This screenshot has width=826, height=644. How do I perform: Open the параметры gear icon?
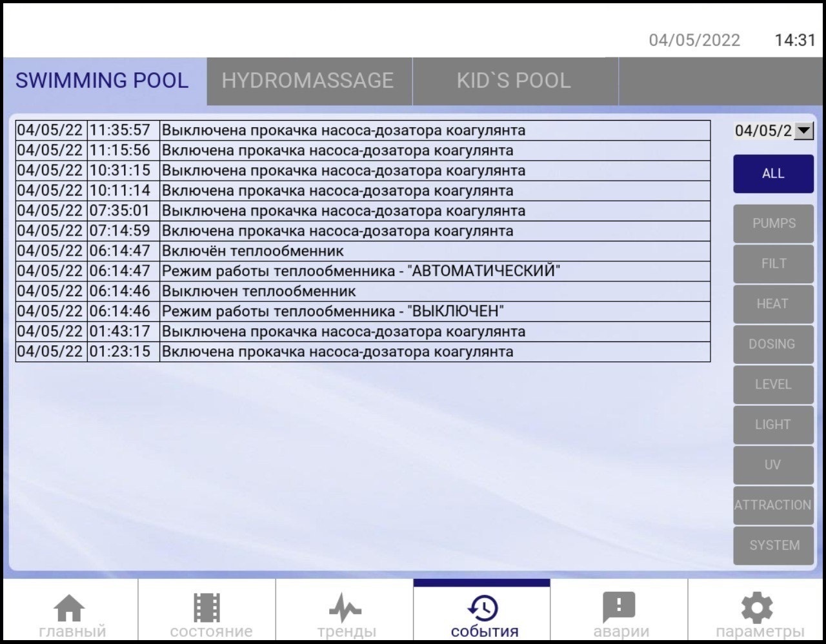757,609
